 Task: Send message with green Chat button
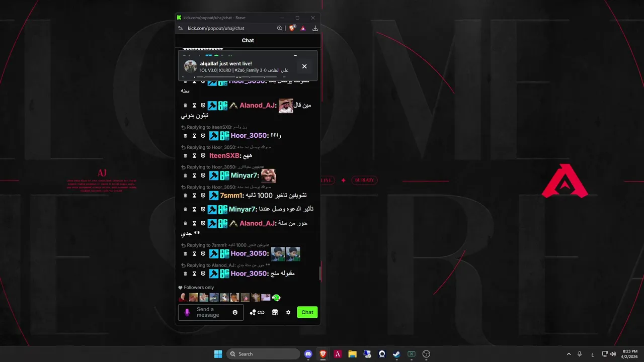[x=307, y=312]
